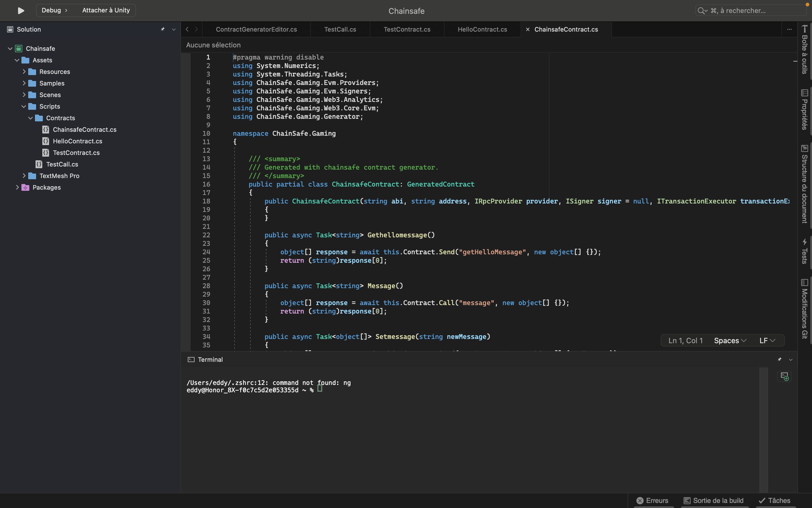
Task: Click the Gethellomessage method name
Action: pos(397,235)
